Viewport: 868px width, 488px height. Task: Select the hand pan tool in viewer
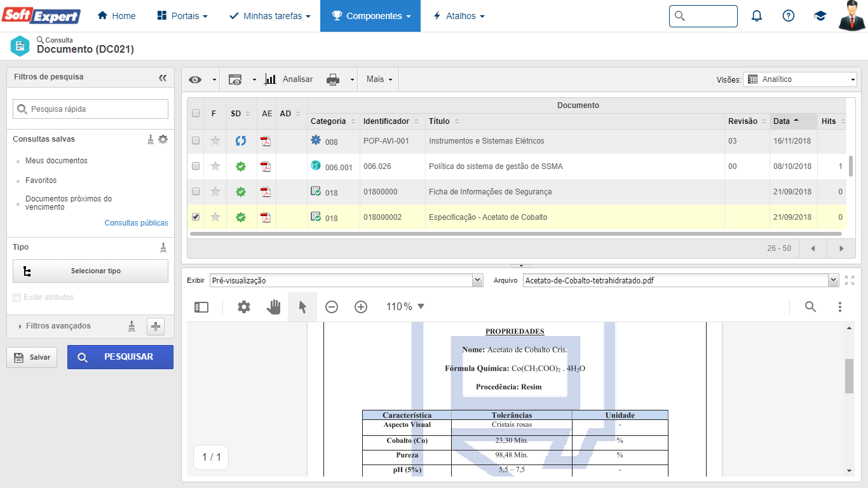273,307
